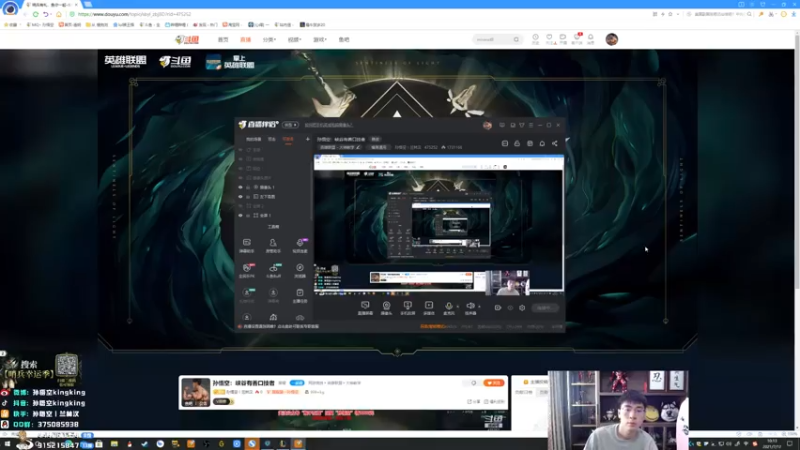Viewport: 800px width, 450px height.
Task: Toggle visibility of 全屏 1 source
Action: coord(240,215)
